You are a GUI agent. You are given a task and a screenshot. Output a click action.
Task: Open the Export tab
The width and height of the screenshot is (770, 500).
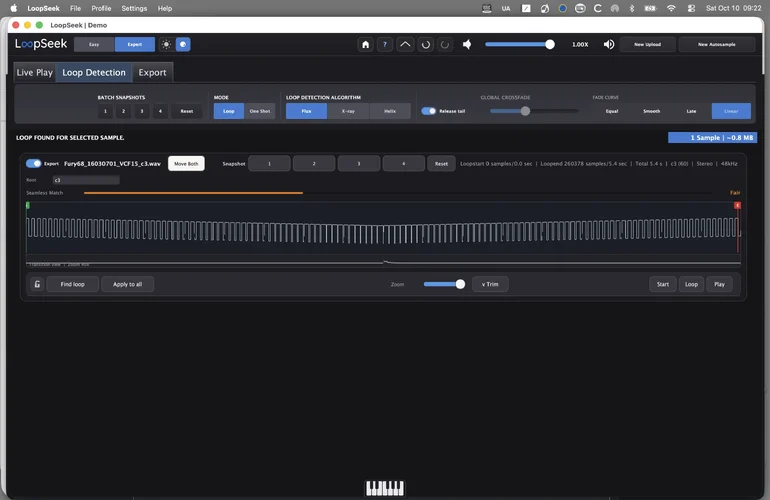pyautogui.click(x=152, y=73)
